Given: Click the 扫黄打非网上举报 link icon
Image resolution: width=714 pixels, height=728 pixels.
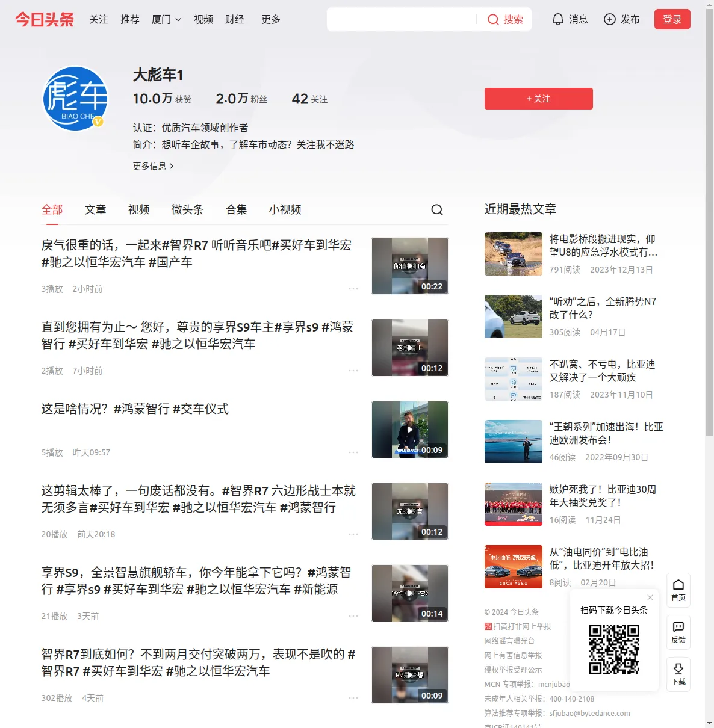Looking at the screenshot, I should [x=488, y=626].
